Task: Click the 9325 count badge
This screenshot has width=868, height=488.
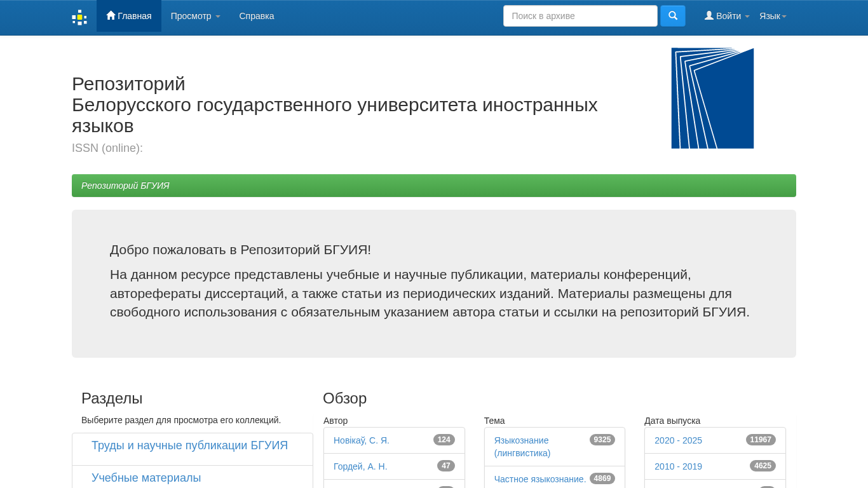Action: click(x=602, y=440)
